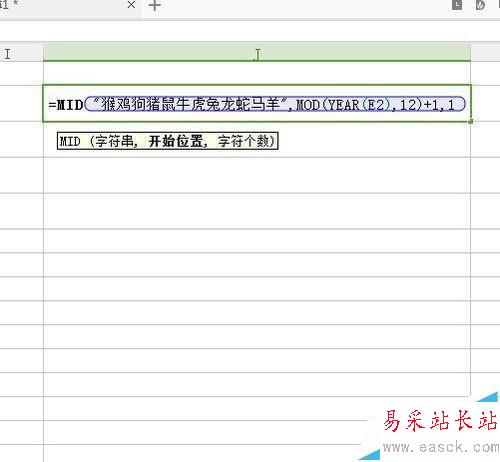This screenshot has width=500, height=462.
Task: Click the 字符串 argument in tooltip
Action: pos(114,141)
